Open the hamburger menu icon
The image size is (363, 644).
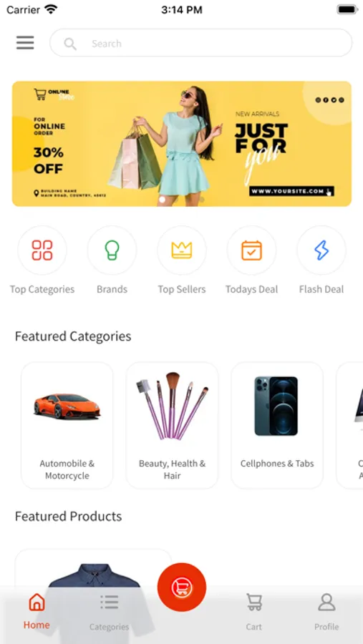tap(25, 43)
